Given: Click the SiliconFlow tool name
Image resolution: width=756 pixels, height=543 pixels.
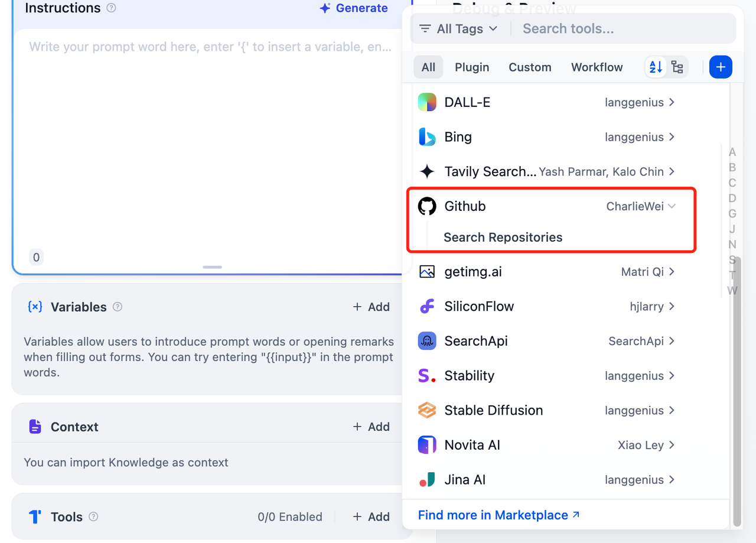Looking at the screenshot, I should coord(479,307).
